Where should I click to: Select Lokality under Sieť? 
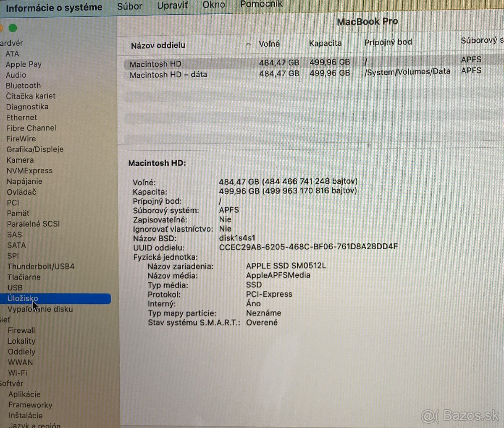pos(21,341)
